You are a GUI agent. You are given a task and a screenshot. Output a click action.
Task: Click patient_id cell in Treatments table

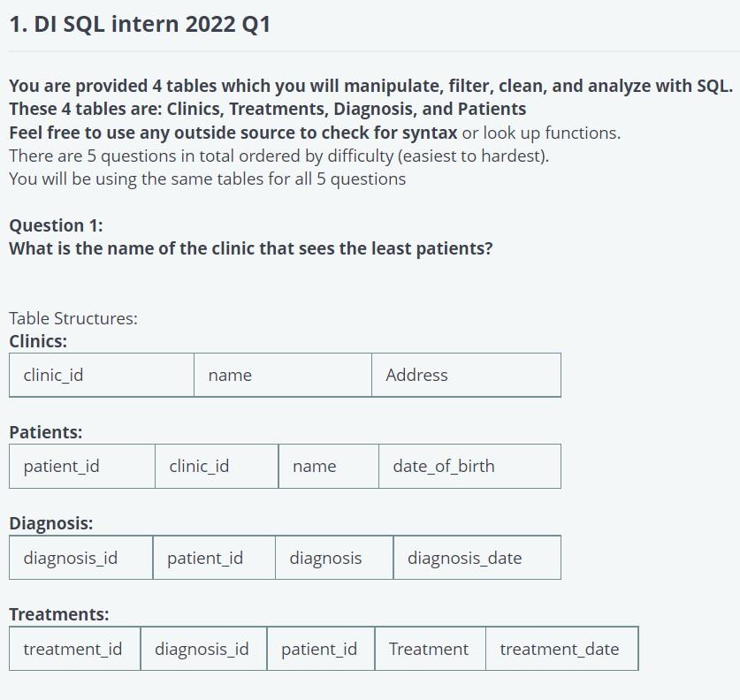click(321, 649)
